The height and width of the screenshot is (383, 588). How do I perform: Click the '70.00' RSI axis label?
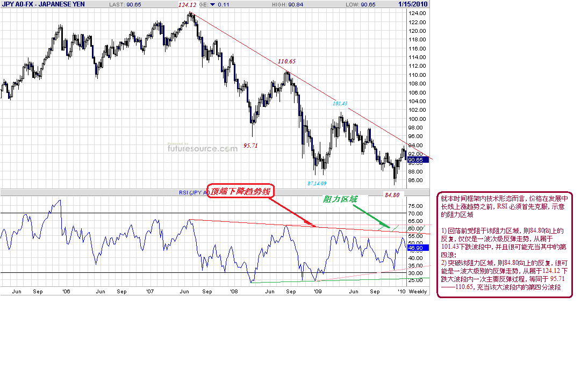click(415, 213)
